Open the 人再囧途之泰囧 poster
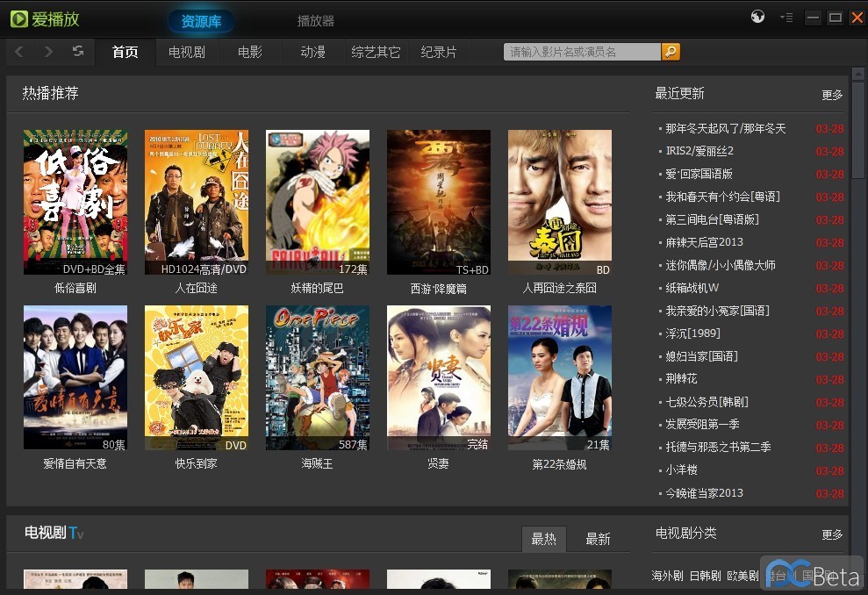The image size is (868, 595). coord(560,202)
